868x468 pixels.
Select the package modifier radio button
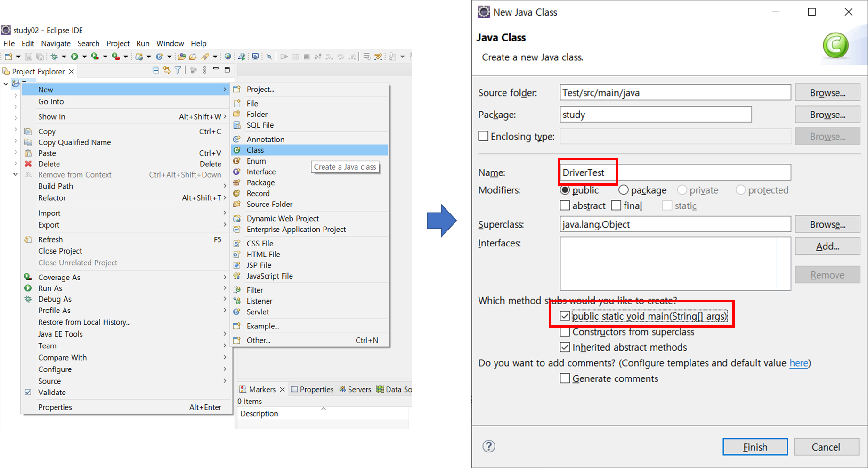624,190
